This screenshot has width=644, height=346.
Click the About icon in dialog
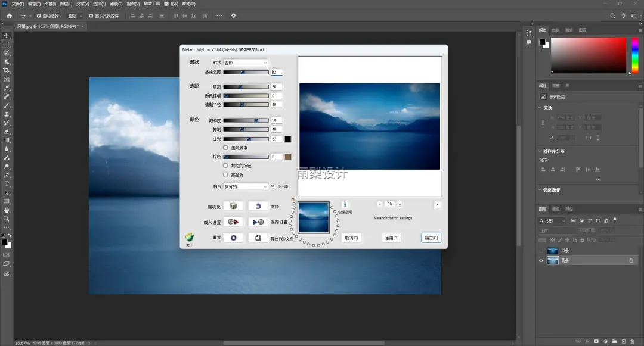tap(189, 237)
